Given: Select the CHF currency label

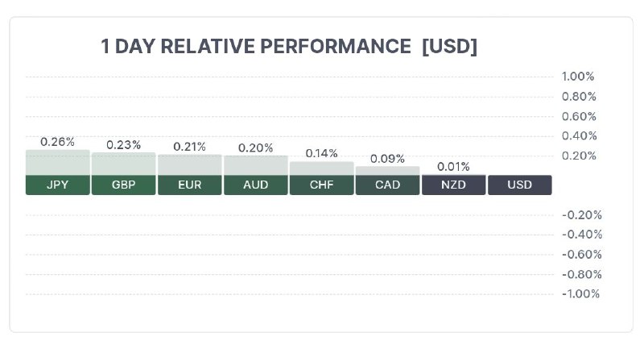Looking at the screenshot, I should point(321,185).
